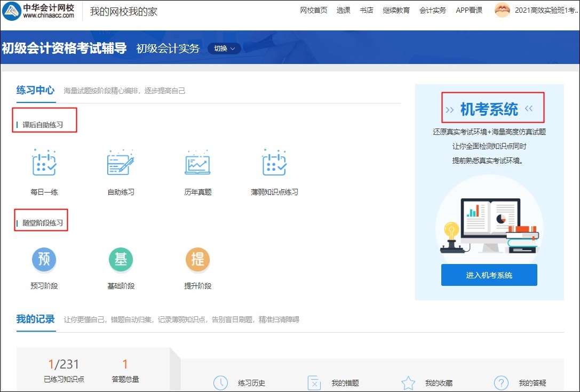Image resolution: width=580 pixels, height=392 pixels.
Task: Switch to the 我的记录 tab
Action: click(35, 319)
